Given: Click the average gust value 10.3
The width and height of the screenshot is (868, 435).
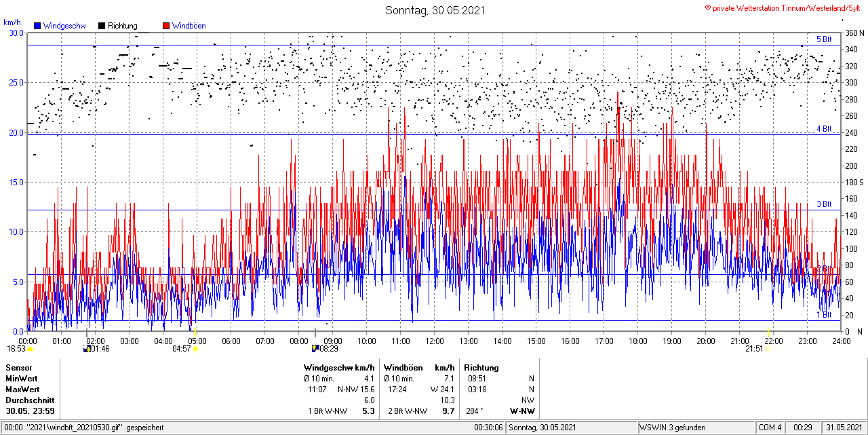Looking at the screenshot, I should click(447, 400).
